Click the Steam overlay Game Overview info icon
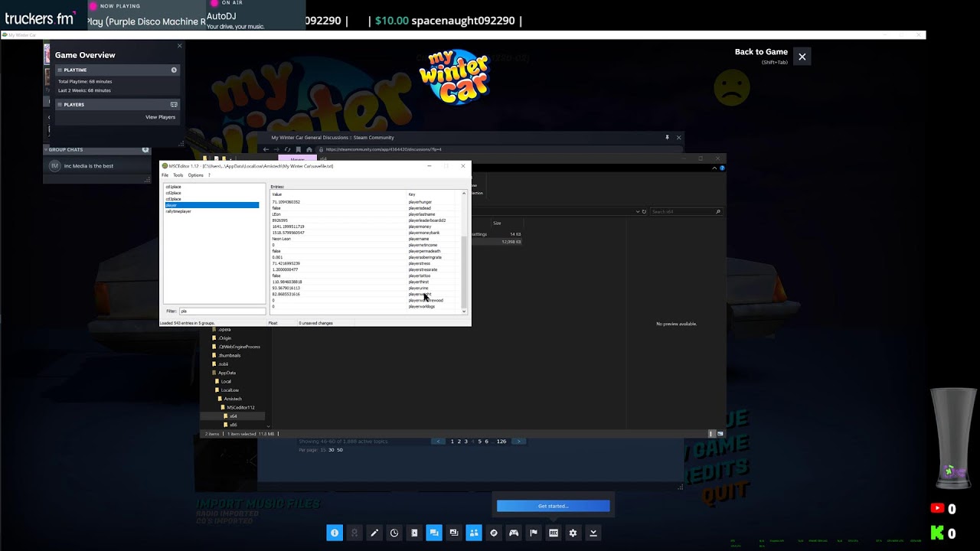The width and height of the screenshot is (980, 551). pos(335,533)
